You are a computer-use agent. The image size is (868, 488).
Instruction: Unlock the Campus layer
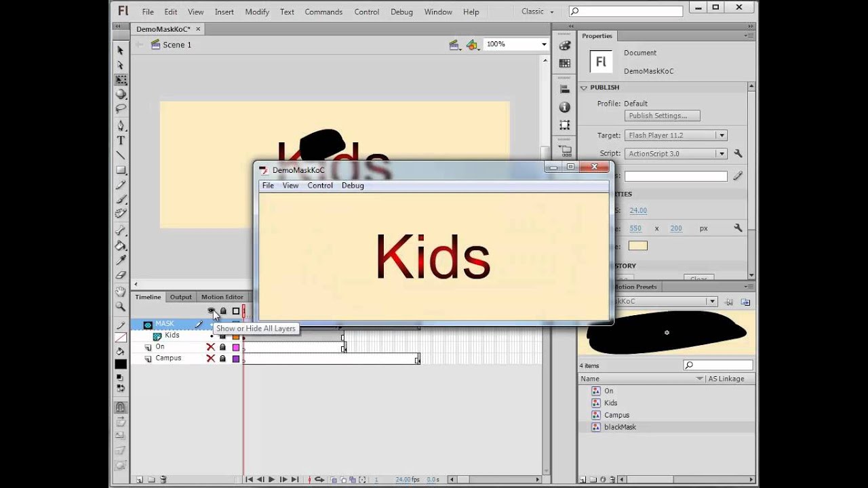222,359
